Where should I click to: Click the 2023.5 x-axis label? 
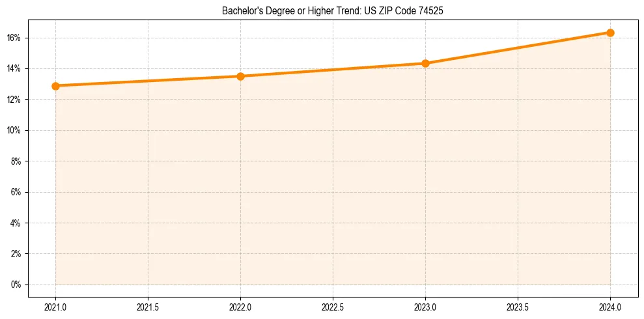(x=518, y=307)
